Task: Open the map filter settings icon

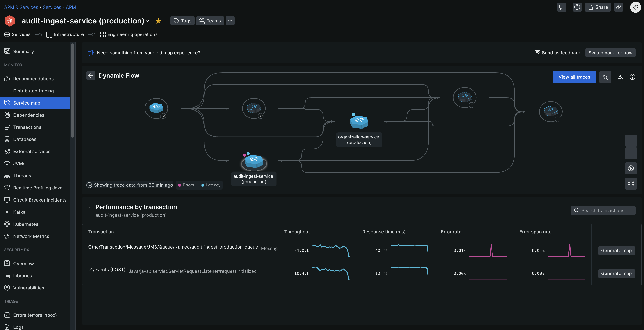Action: 620,77
